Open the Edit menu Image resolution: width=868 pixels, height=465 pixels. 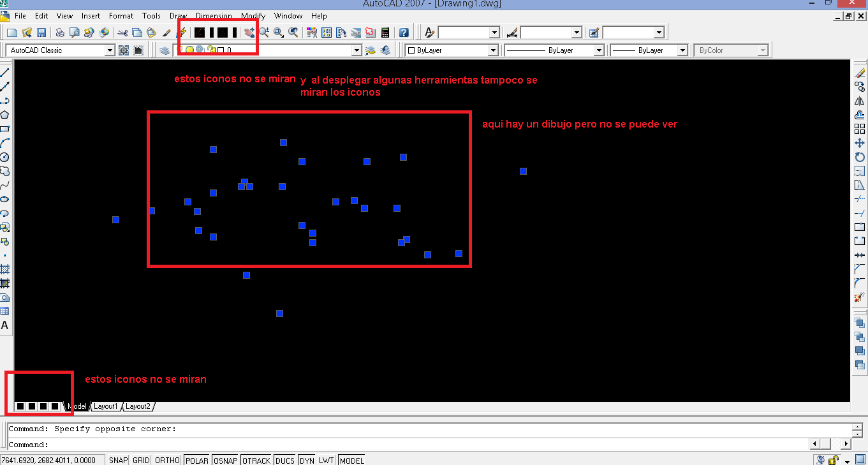click(41, 16)
